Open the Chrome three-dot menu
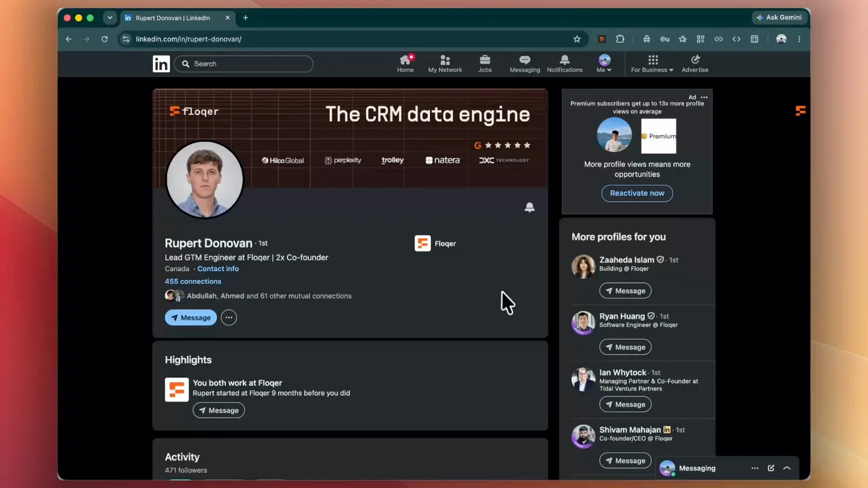868x488 pixels. coord(799,39)
